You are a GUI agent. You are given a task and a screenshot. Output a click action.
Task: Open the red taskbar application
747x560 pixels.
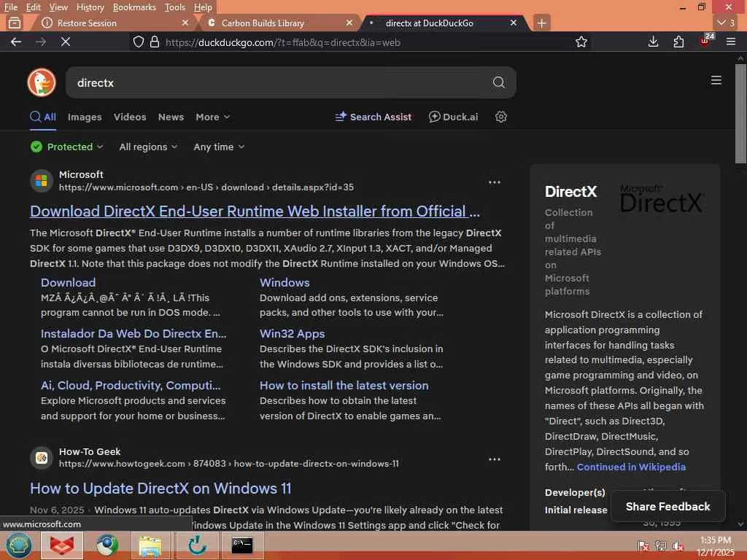(62, 545)
